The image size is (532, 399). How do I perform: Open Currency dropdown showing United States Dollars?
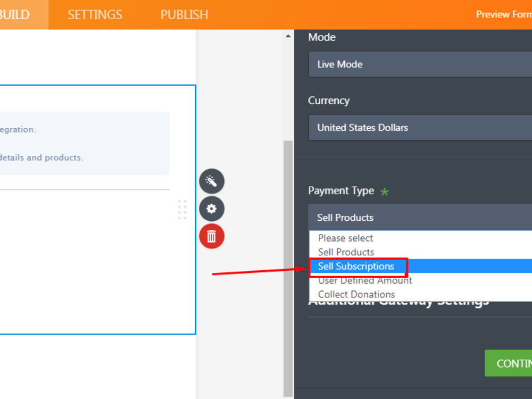click(420, 128)
